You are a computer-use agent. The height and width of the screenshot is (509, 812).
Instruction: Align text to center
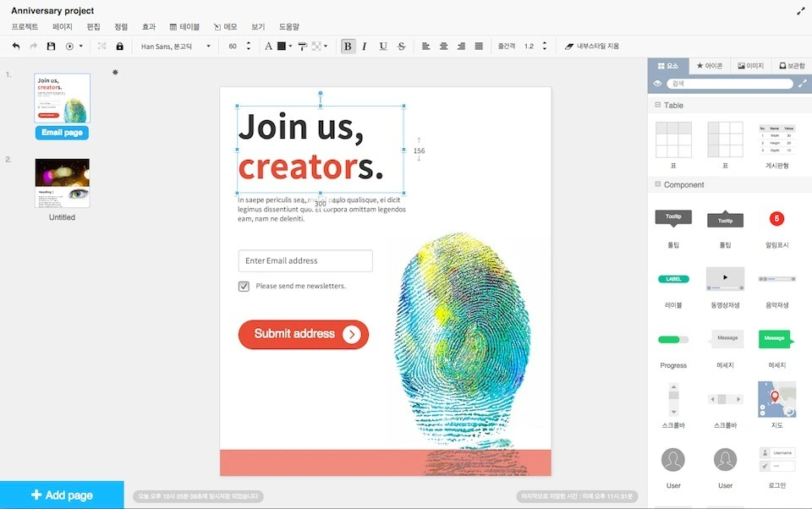(444, 47)
